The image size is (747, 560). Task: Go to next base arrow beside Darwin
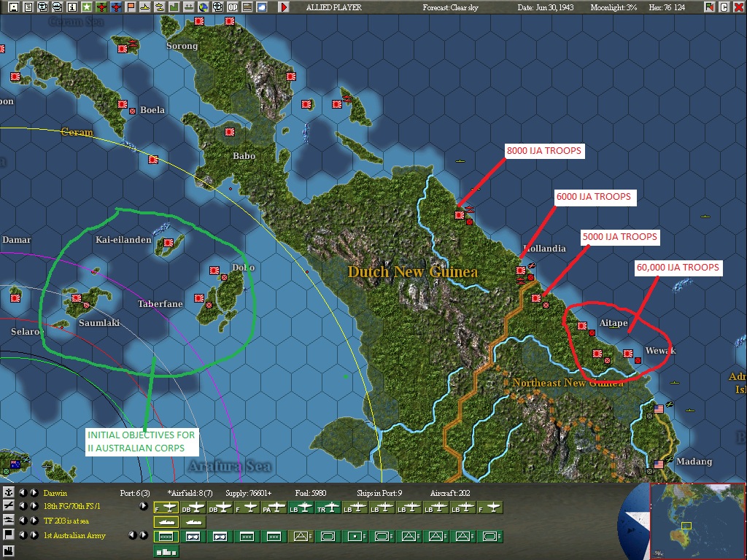tap(34, 492)
